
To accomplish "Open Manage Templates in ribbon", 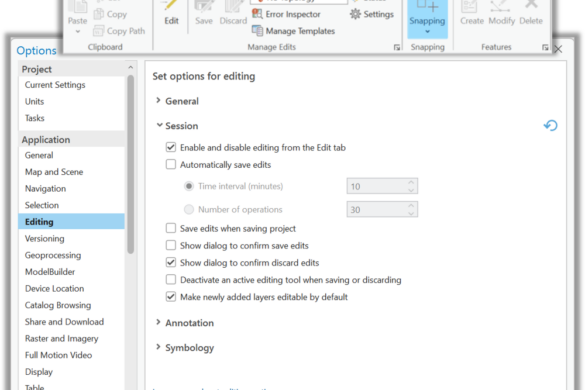I will coord(293,31).
